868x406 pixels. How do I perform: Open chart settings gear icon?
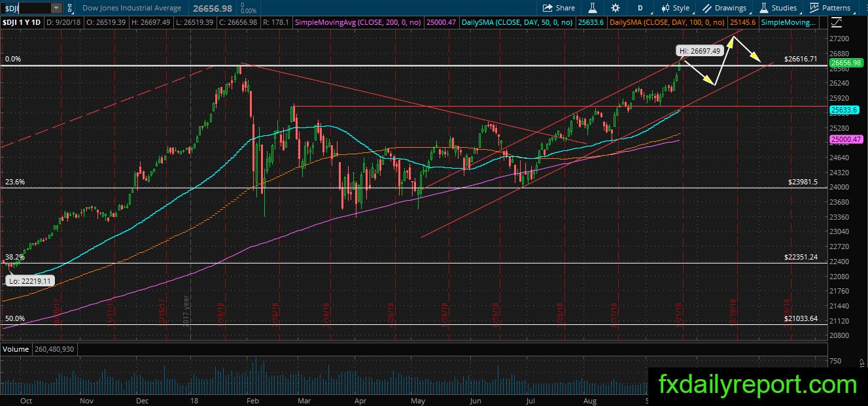pos(616,8)
